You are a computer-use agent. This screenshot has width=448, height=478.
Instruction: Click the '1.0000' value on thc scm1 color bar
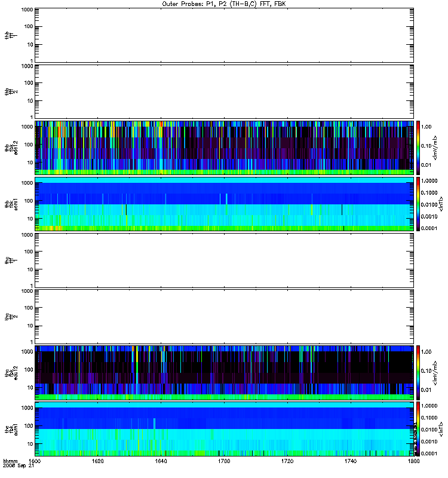(x=429, y=406)
